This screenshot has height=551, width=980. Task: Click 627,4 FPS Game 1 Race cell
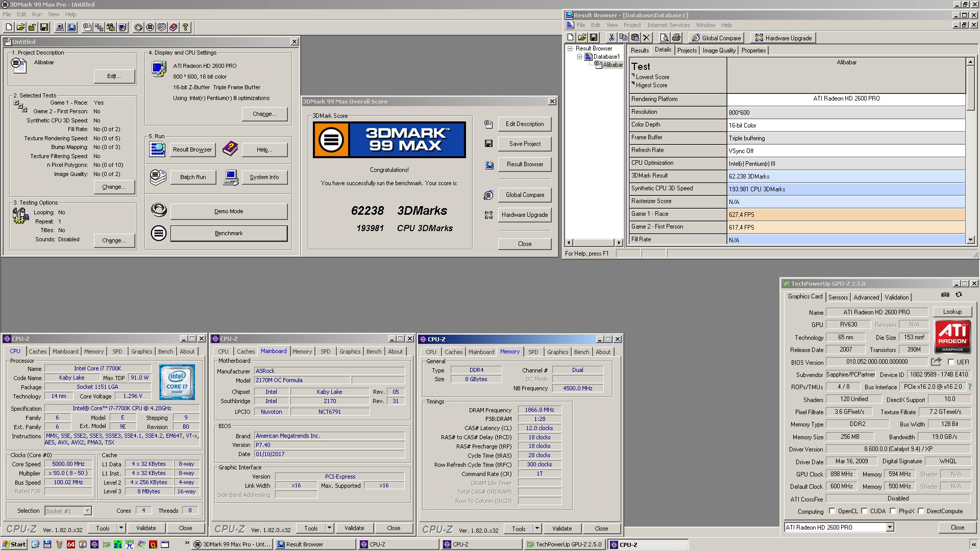[846, 215]
